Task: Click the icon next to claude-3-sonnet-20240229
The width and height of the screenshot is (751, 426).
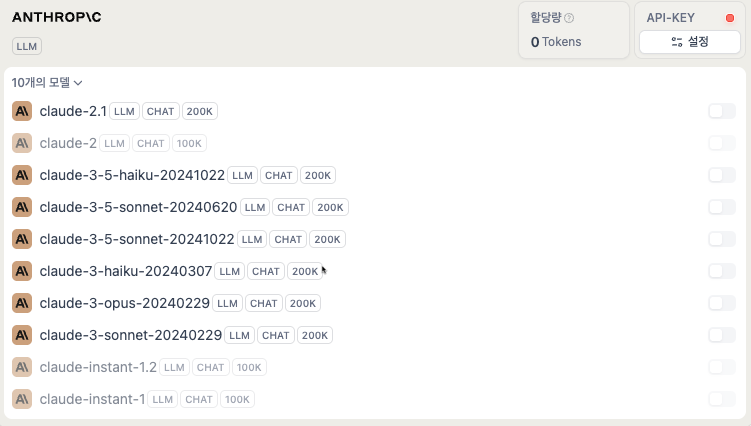Action: tap(22, 335)
